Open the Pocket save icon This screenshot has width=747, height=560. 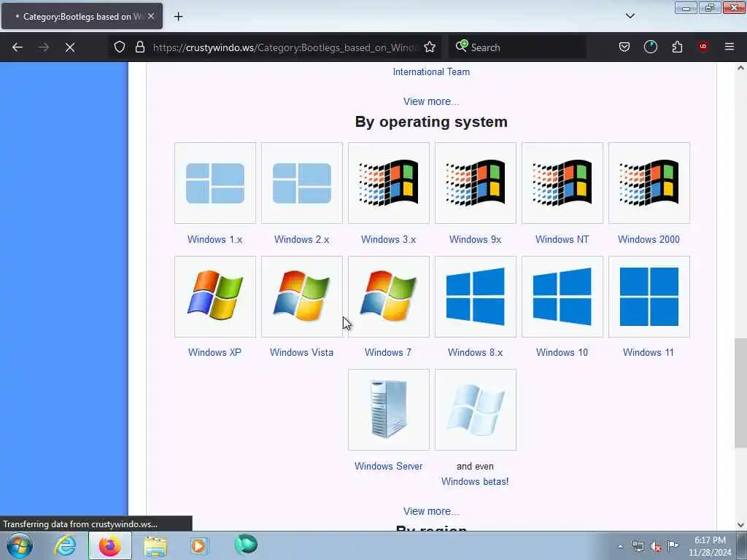click(x=624, y=47)
